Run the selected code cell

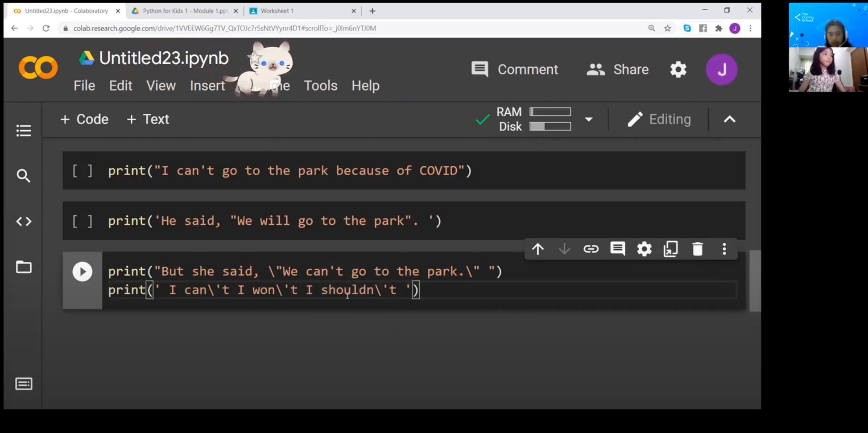[83, 272]
